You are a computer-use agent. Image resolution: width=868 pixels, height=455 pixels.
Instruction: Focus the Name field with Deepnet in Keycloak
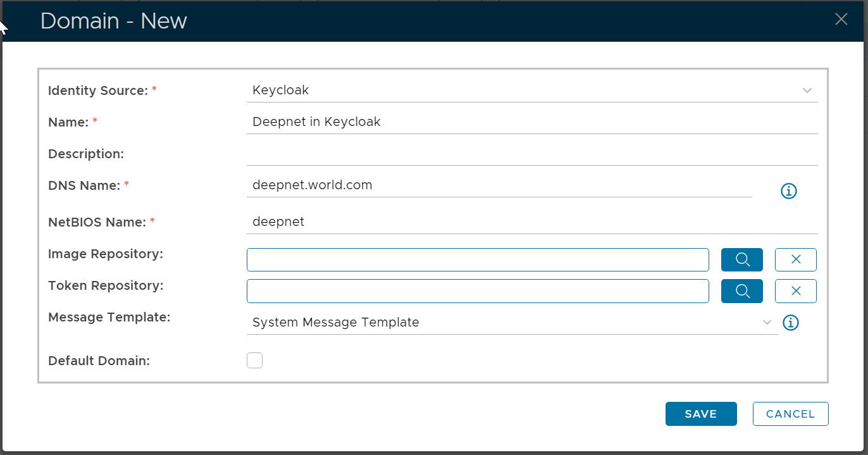531,122
